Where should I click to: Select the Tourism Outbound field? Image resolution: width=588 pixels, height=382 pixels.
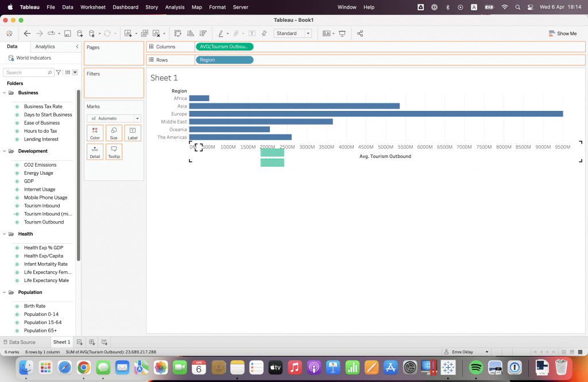[44, 222]
